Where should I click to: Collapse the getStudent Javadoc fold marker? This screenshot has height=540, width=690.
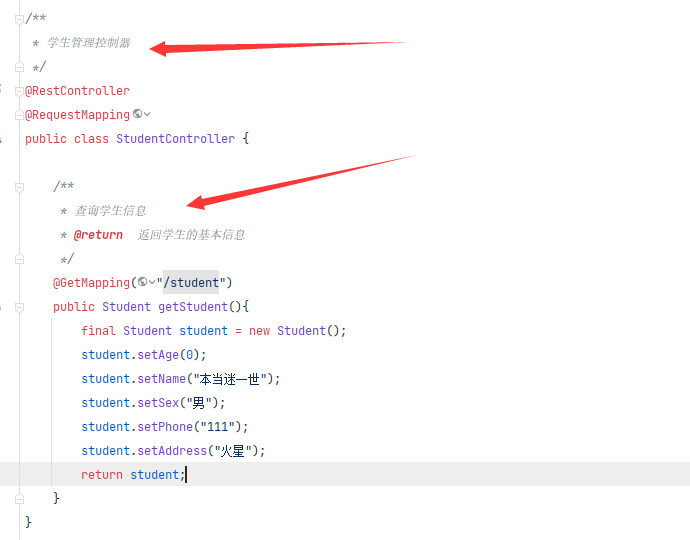[19, 187]
